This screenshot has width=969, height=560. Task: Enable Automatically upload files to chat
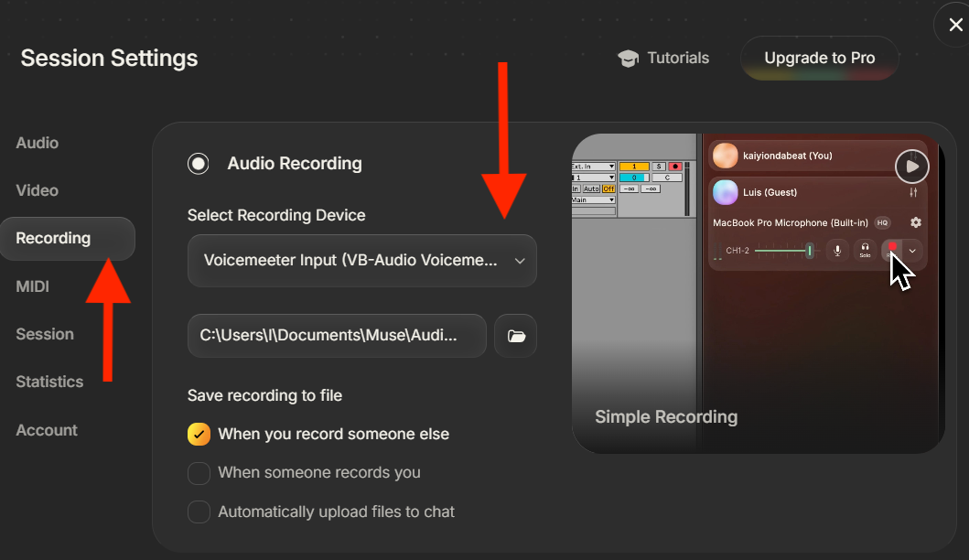[x=199, y=512]
